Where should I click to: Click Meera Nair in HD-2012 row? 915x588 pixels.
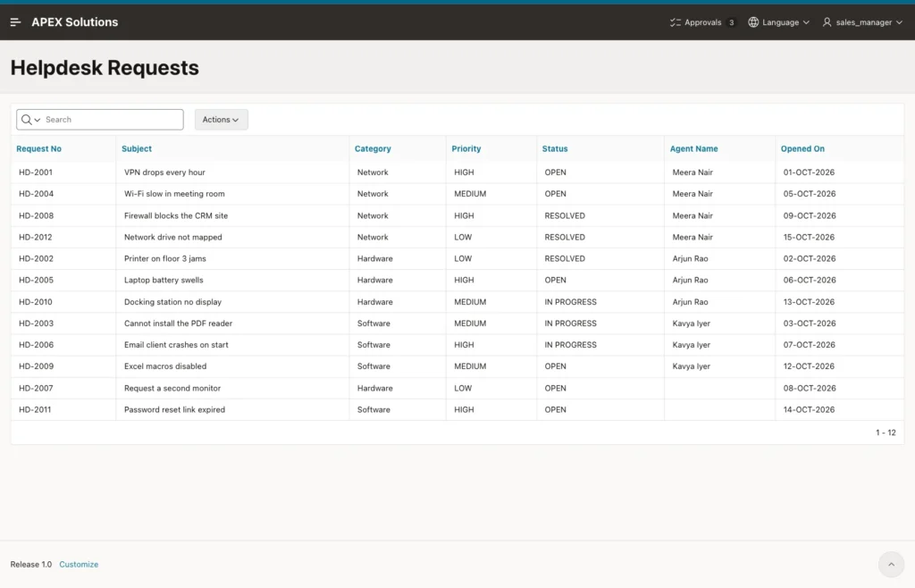coord(693,237)
